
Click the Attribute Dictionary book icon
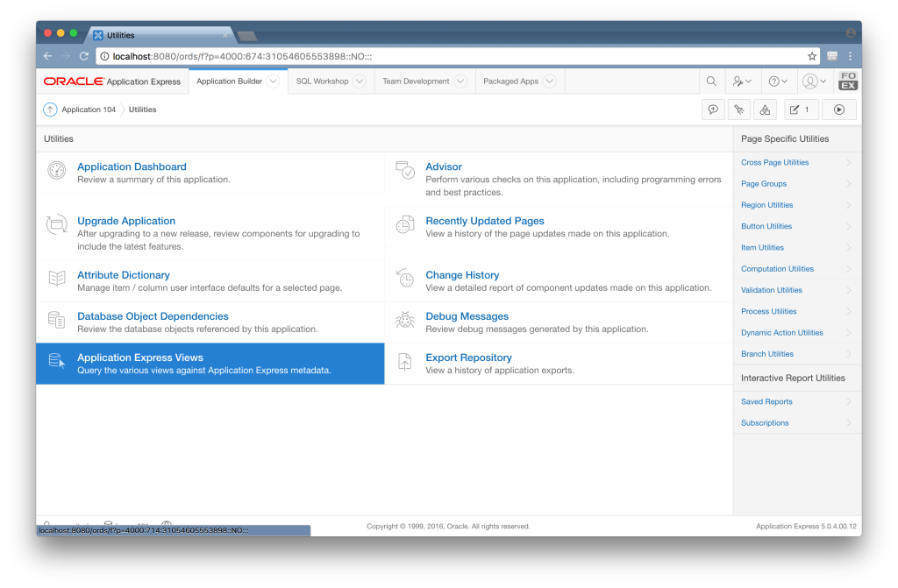[57, 279]
